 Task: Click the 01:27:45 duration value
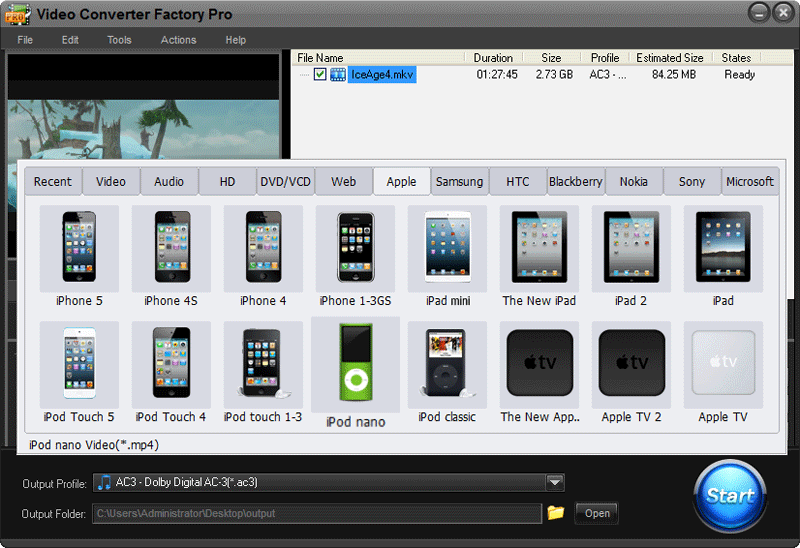click(x=497, y=74)
